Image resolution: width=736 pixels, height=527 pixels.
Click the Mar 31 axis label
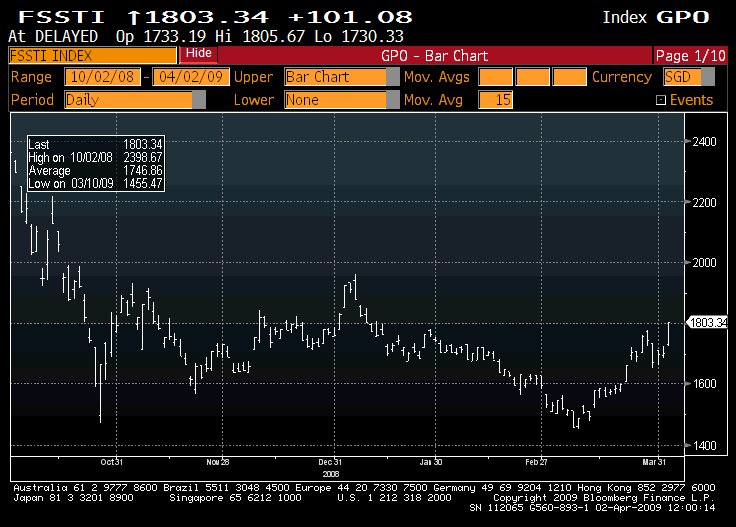pos(654,462)
